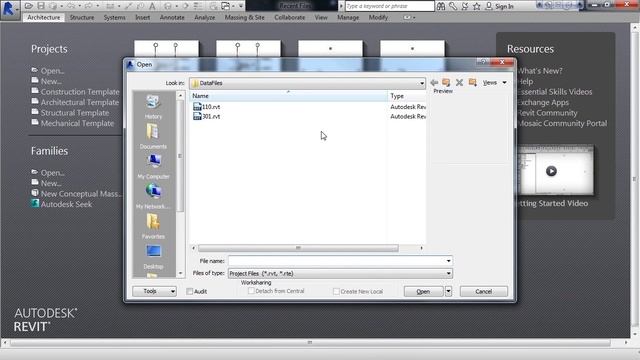Click the Delete X icon in Open dialog
Viewport: 640px width, 360px height.
459,83
